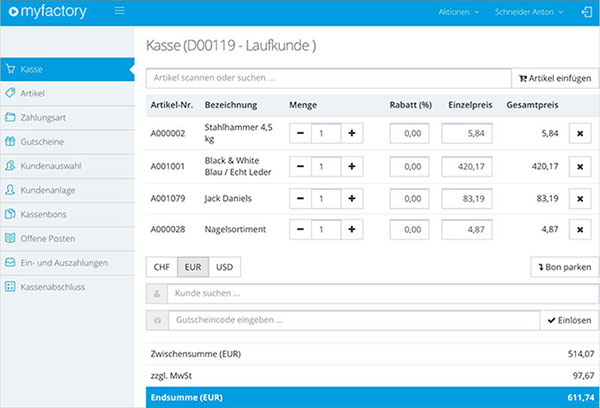This screenshot has height=408, width=600.
Task: Select the EUR currency button
Action: coord(193,267)
